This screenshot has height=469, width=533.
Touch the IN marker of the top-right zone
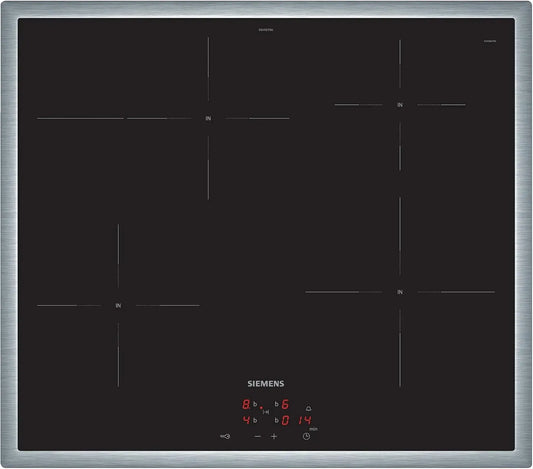400,105
